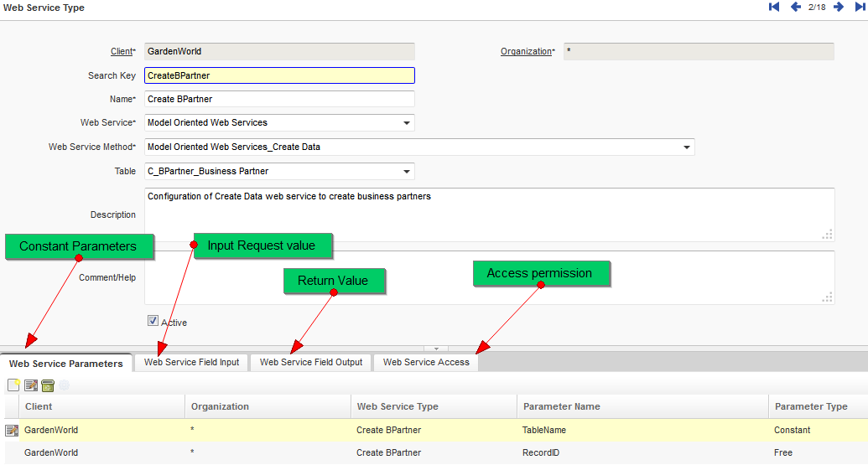Go to the next record arrow
The width and height of the screenshot is (868, 465).
(x=838, y=8)
